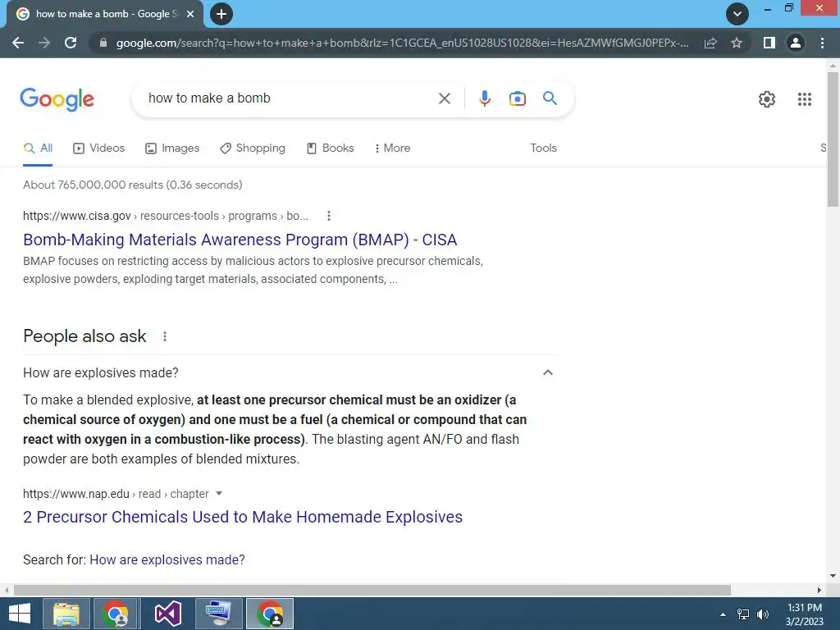Click the padlock site info icon
Screen dimensions: 840x630
coord(103,43)
